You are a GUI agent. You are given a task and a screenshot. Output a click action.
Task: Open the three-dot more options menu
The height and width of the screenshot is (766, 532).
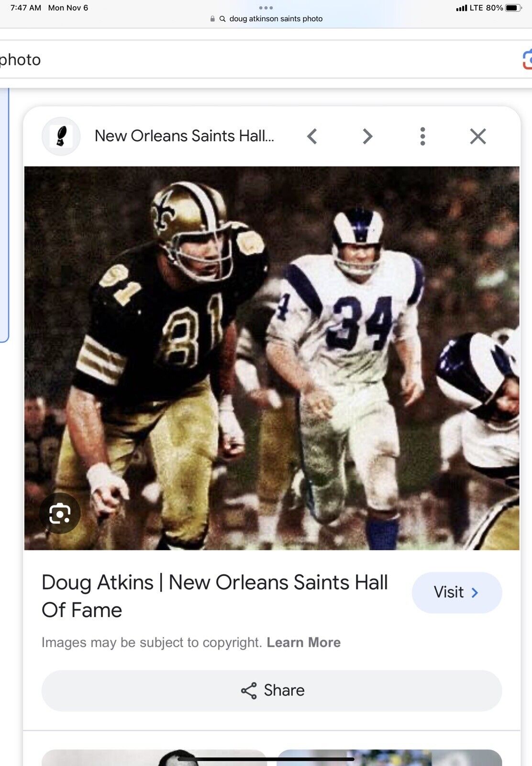coord(422,136)
